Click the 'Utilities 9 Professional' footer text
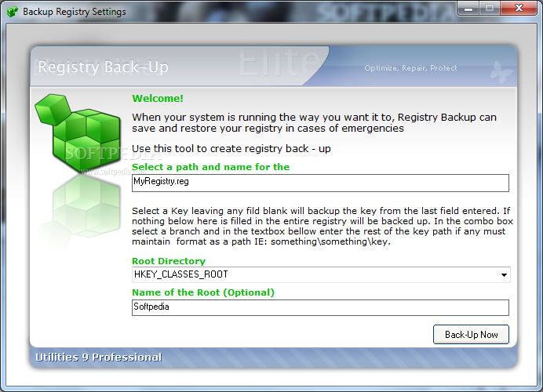The height and width of the screenshot is (392, 543). point(99,358)
